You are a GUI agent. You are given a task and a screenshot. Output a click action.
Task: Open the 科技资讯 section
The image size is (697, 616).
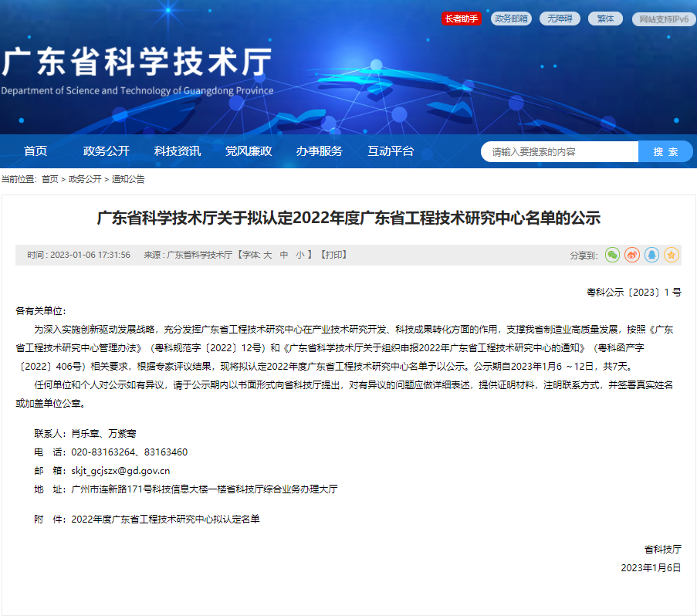178,151
